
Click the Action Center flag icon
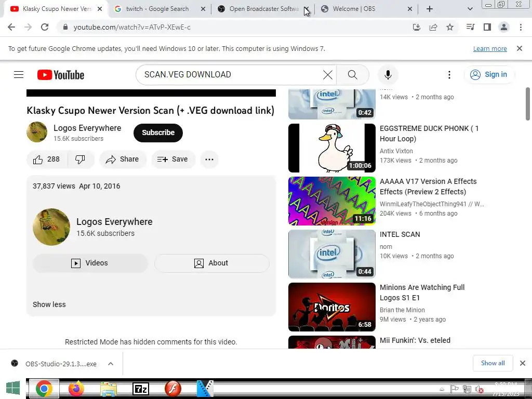pos(454,389)
